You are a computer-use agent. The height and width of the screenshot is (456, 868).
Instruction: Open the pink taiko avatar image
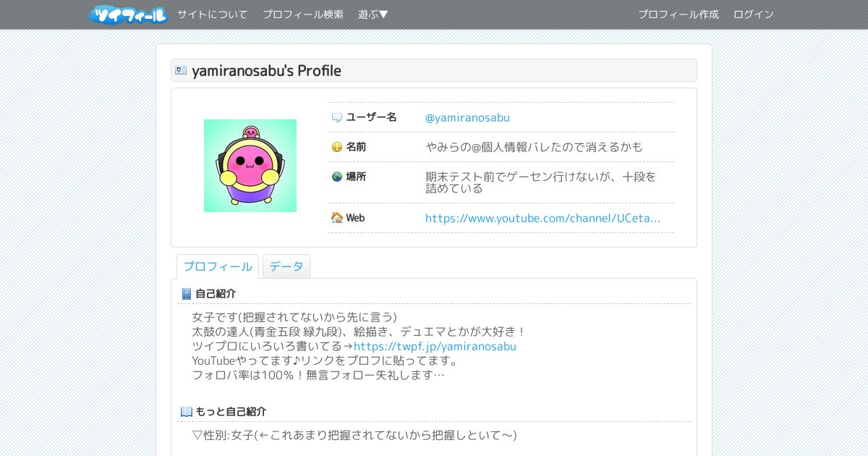pyautogui.click(x=250, y=166)
